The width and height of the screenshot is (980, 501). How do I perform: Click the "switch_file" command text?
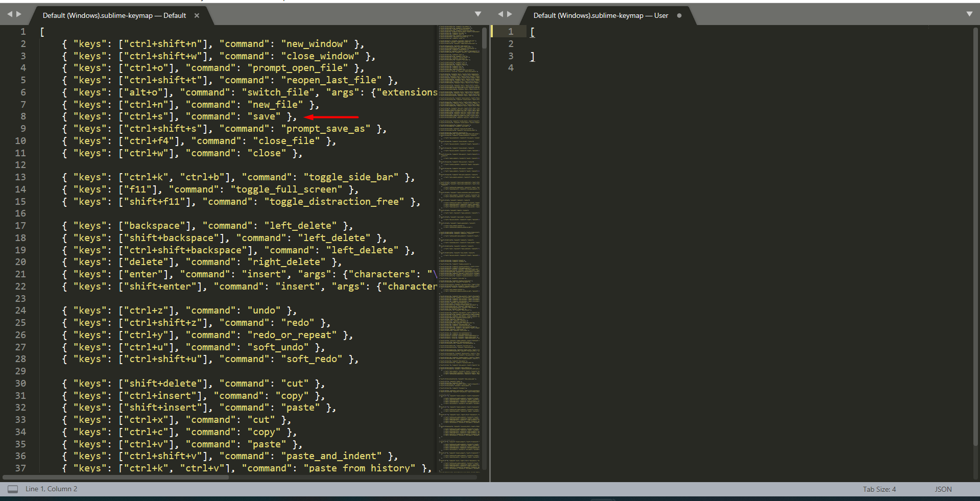tap(278, 92)
